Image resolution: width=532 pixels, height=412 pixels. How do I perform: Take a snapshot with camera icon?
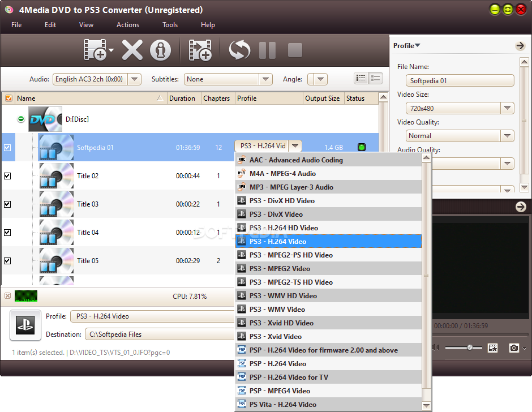pos(514,348)
